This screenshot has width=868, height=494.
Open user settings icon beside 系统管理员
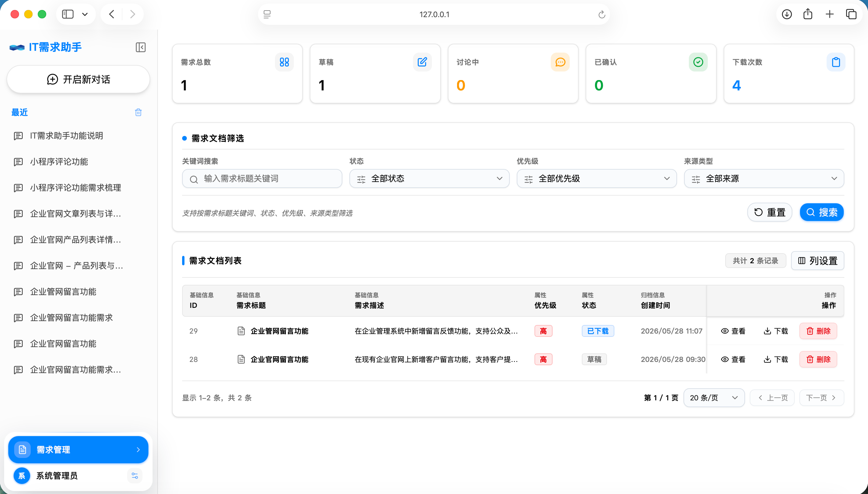coord(135,476)
